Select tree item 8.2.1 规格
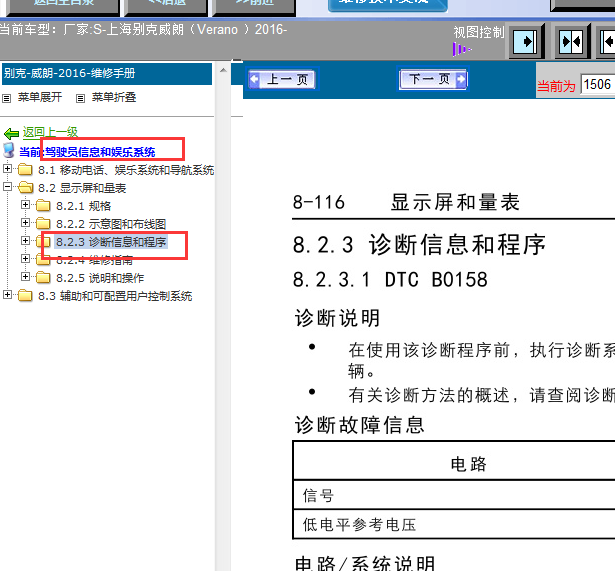 pyautogui.click(x=84, y=206)
